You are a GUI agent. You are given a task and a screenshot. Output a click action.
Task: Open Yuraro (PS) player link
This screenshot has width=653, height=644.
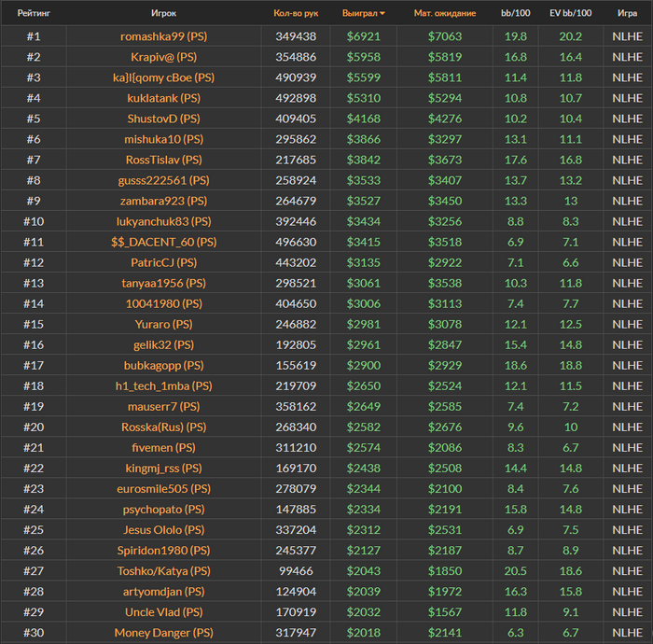163,324
